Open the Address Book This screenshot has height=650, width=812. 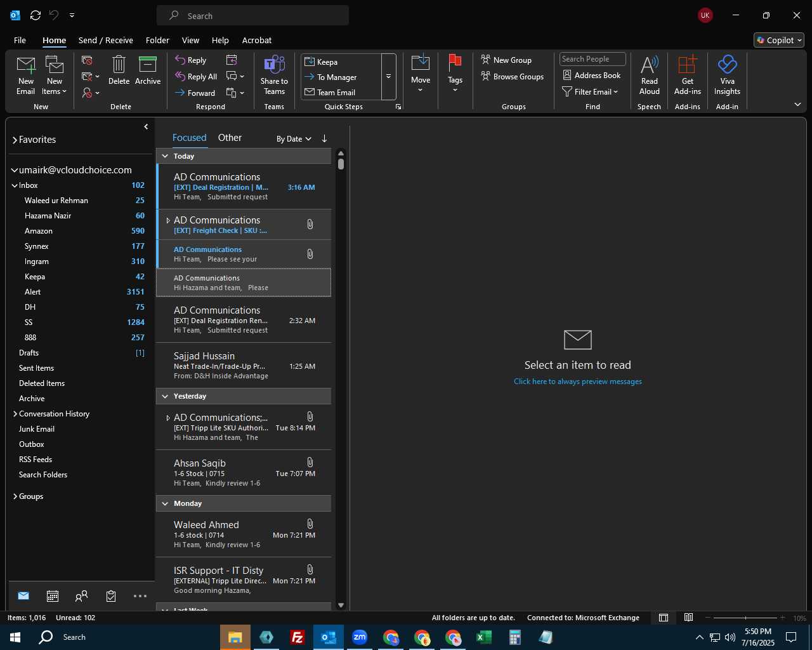coord(591,76)
